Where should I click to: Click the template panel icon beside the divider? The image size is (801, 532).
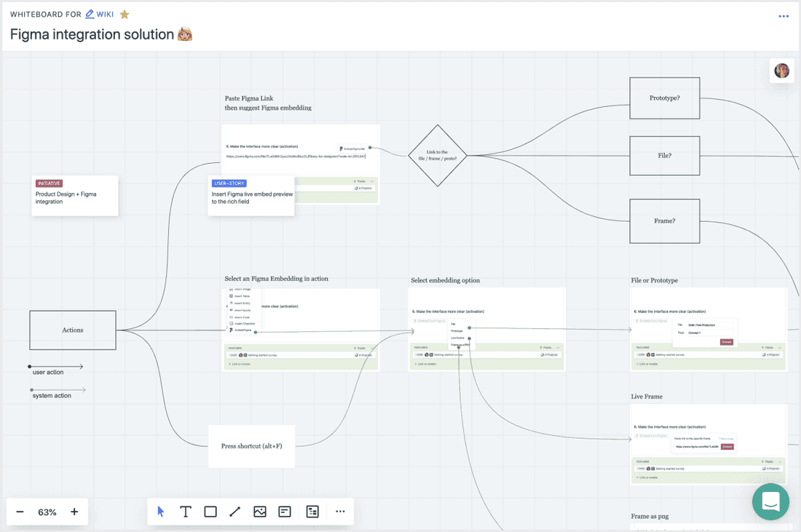(312, 512)
